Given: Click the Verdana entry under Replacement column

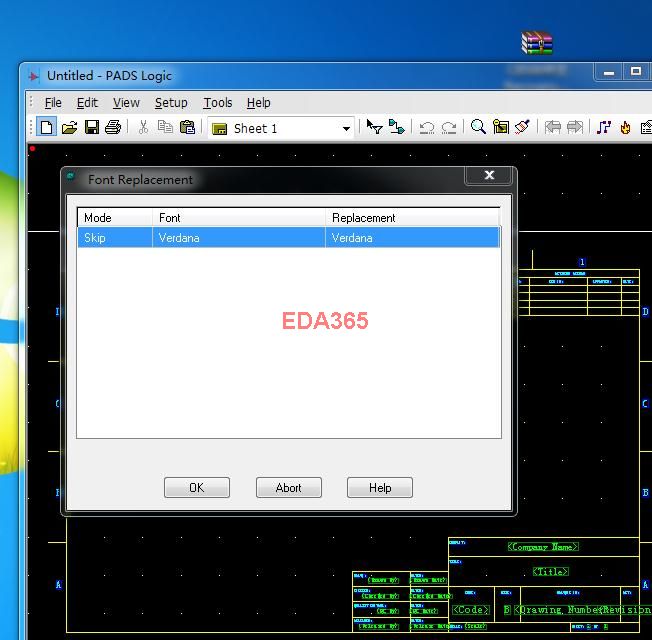Looking at the screenshot, I should pyautogui.click(x=412, y=237).
